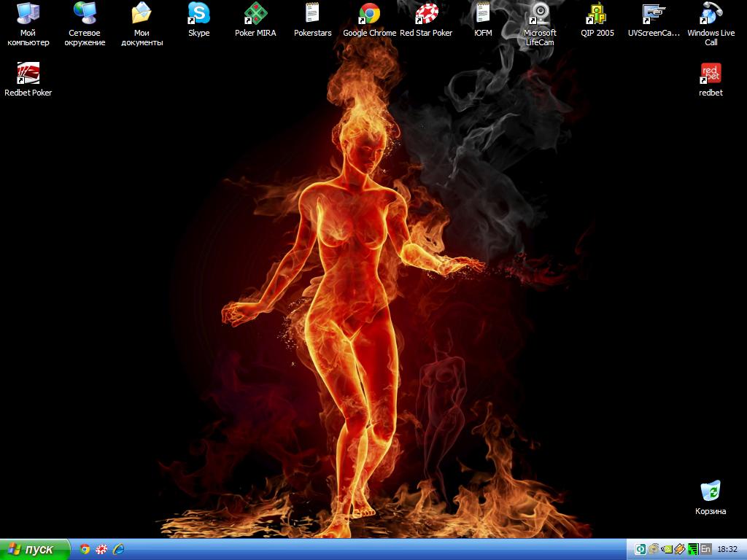Viewport: 747px width, 560px height.
Task: Select the UVScreenCamera shortcut icon
Action: click(x=654, y=14)
